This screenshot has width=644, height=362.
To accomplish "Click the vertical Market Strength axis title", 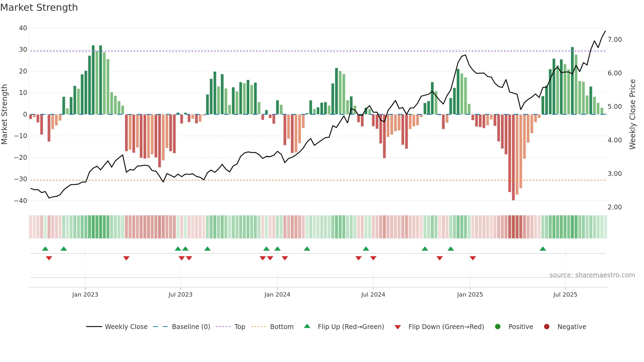I will click(4, 114).
